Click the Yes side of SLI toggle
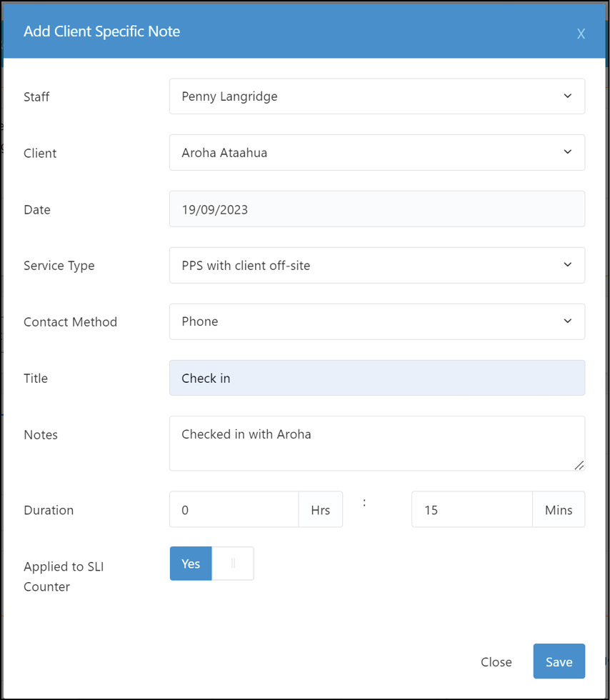 click(190, 564)
